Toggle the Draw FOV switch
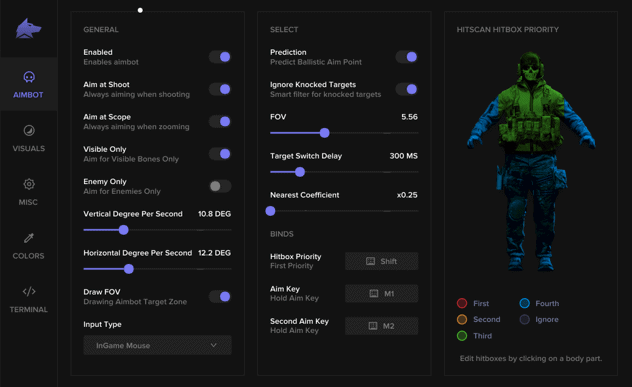 pos(220,297)
